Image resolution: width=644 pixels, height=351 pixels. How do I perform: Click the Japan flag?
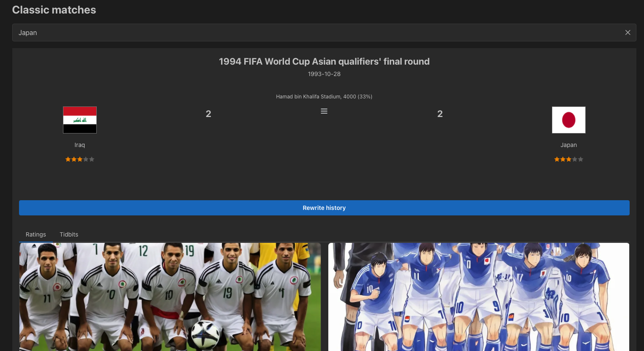(569, 120)
